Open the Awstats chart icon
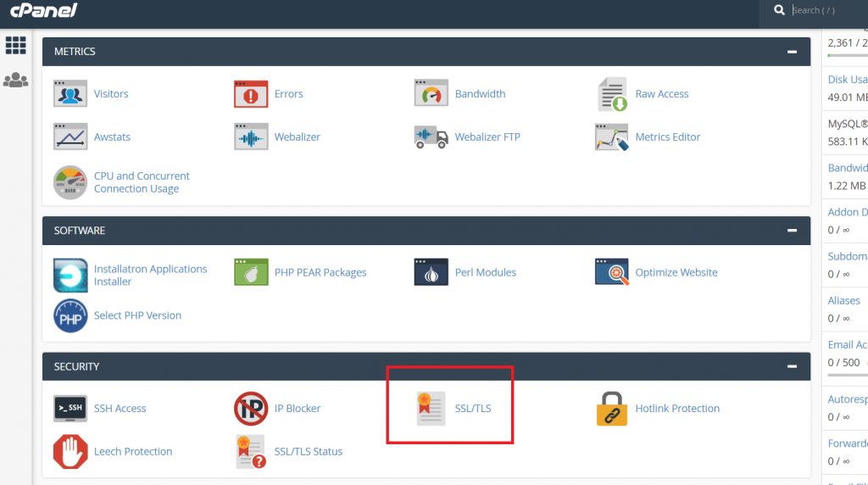This screenshot has height=485, width=868. (x=70, y=137)
